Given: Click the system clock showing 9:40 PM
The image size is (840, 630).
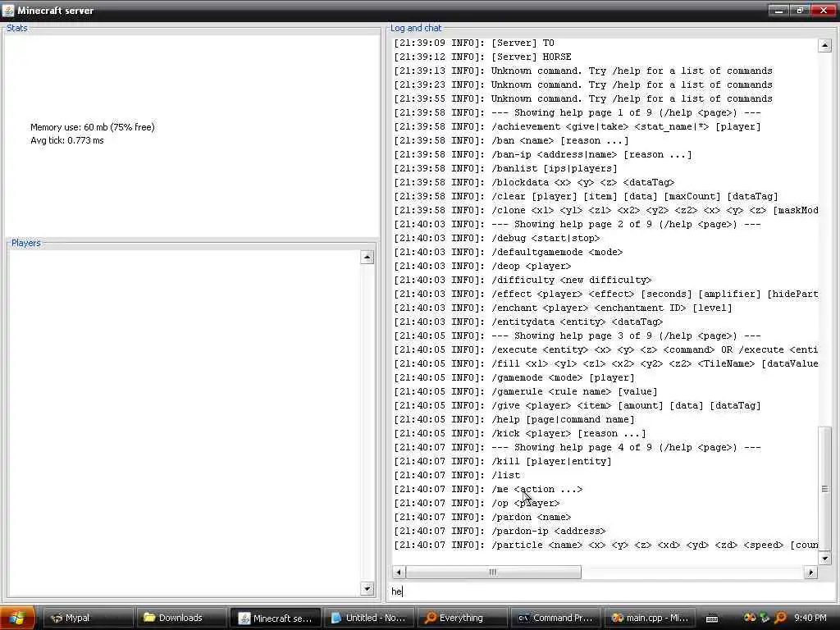Looking at the screenshot, I should (810, 618).
